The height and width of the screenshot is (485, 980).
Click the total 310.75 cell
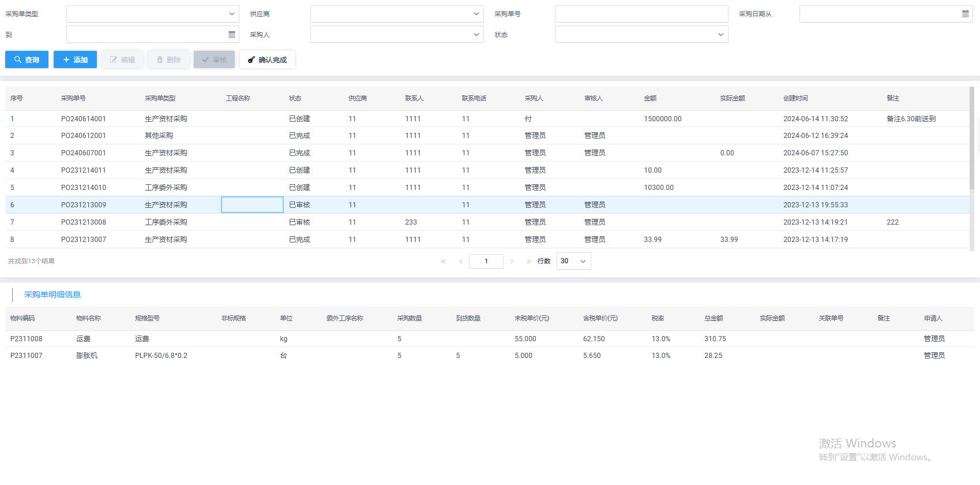tap(715, 339)
